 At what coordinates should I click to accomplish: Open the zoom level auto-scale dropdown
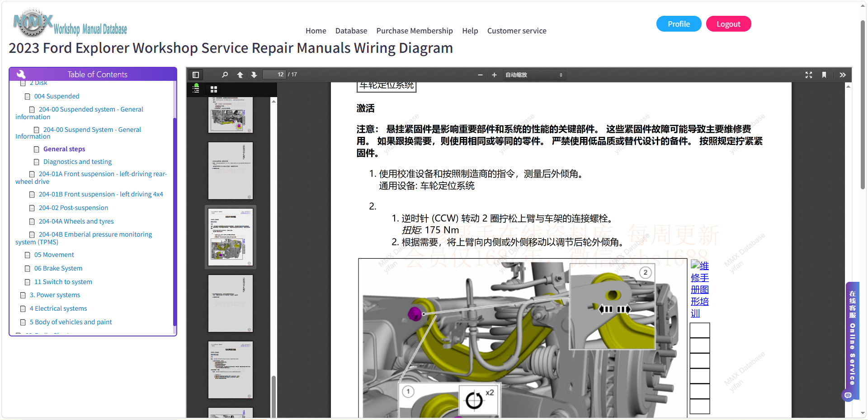tap(534, 75)
